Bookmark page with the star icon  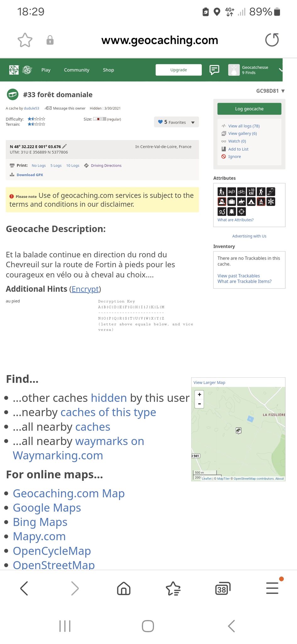[x=25, y=40]
